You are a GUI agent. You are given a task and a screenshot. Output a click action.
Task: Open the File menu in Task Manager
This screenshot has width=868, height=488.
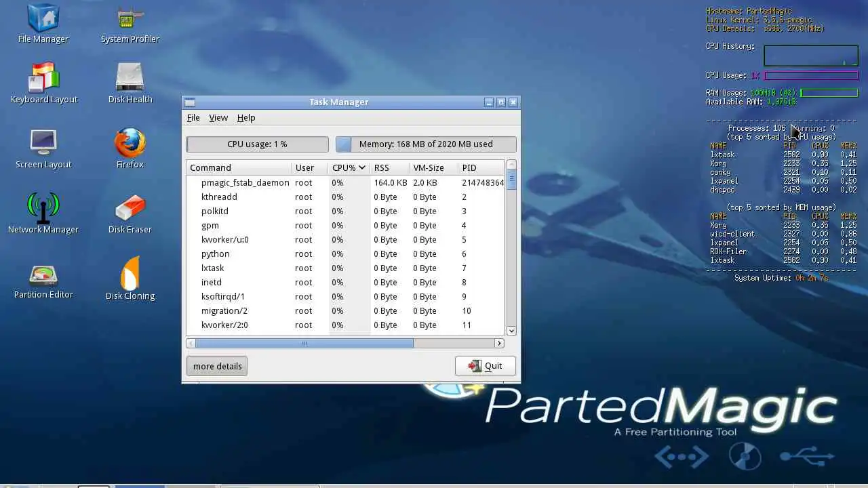click(193, 118)
